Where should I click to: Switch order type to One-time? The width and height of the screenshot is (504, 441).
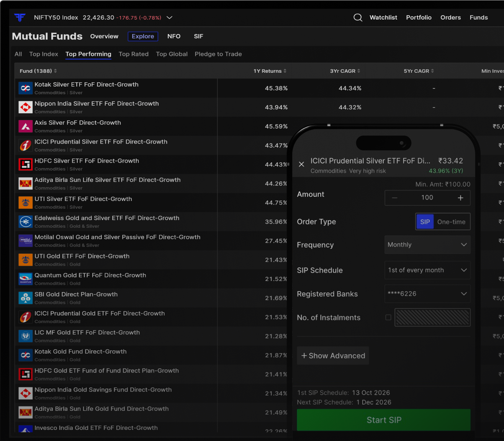(x=452, y=222)
